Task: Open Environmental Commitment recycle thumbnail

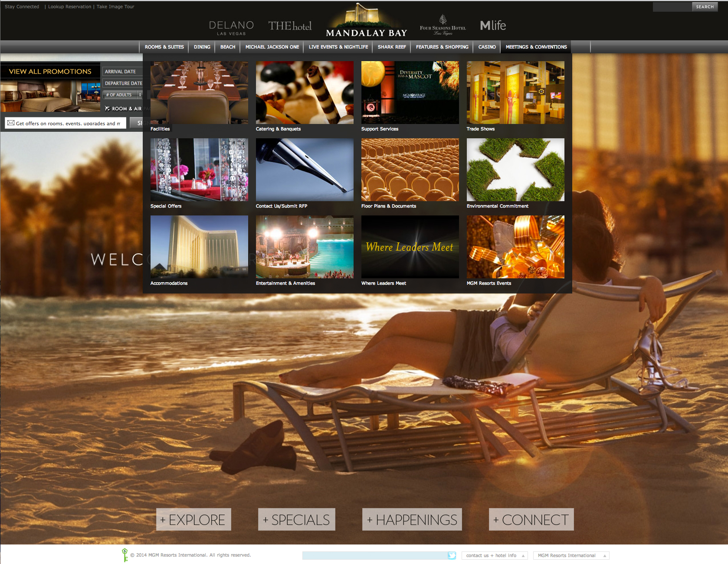Action: point(515,170)
